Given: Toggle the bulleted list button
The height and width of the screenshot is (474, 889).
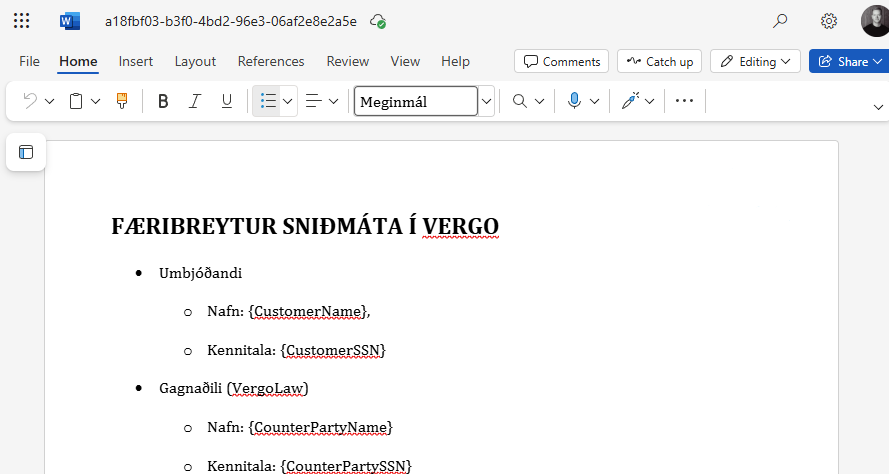Looking at the screenshot, I should [x=267, y=101].
